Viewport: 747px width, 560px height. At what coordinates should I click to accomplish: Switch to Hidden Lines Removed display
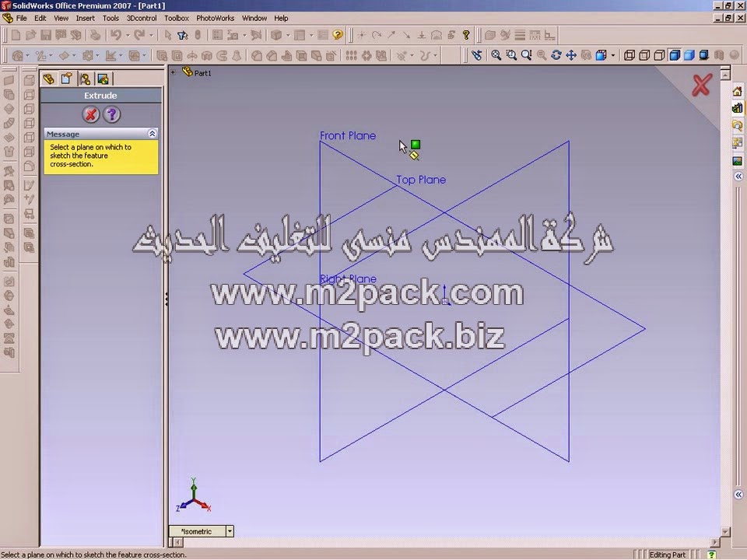(x=659, y=55)
